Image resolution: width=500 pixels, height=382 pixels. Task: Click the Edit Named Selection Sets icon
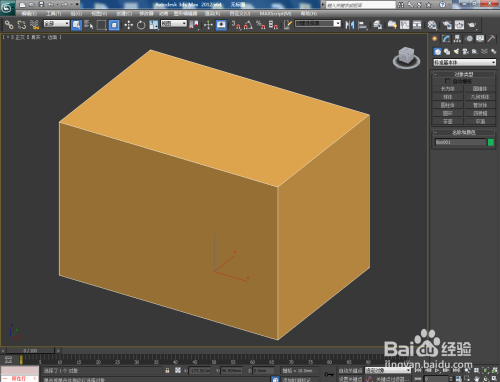[x=288, y=25]
